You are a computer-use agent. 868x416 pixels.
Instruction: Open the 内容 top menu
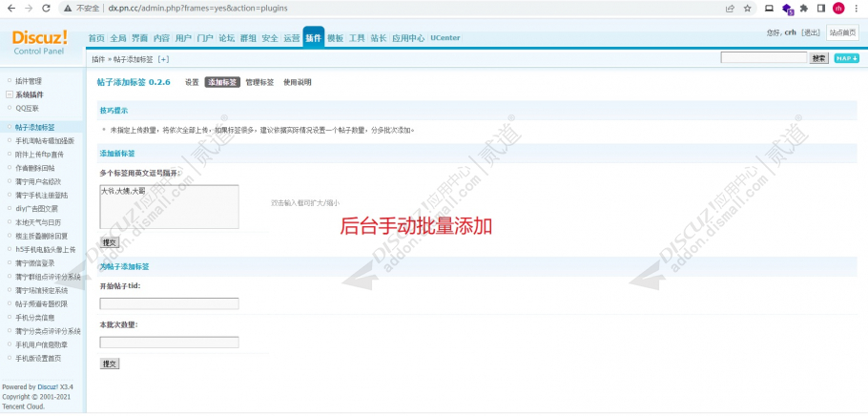click(x=161, y=38)
